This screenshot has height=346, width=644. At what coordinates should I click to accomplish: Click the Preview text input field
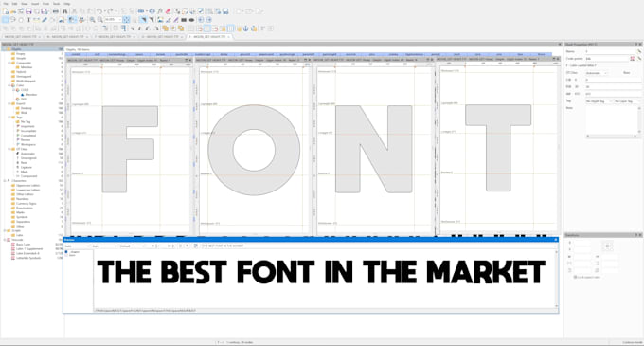(x=378, y=246)
